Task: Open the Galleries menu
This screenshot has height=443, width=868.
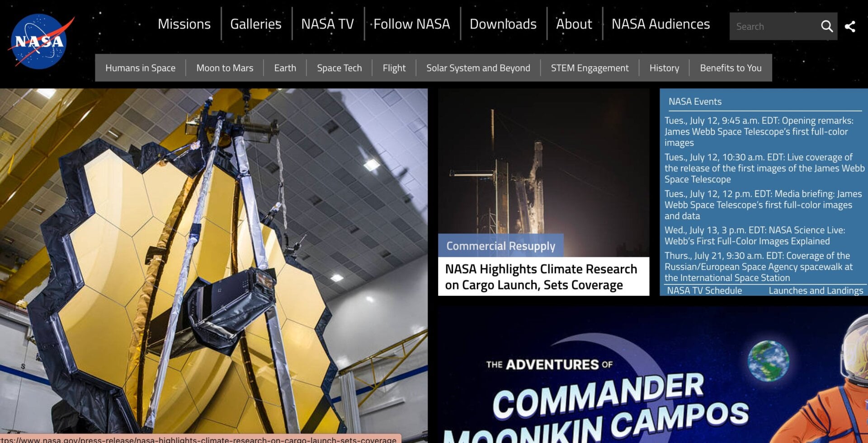Action: pos(256,24)
